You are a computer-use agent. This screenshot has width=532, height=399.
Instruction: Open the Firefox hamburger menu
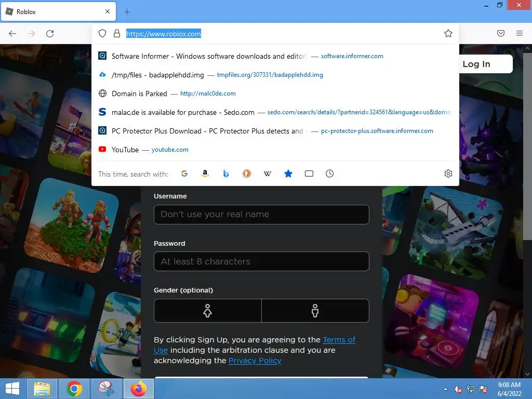[520, 33]
